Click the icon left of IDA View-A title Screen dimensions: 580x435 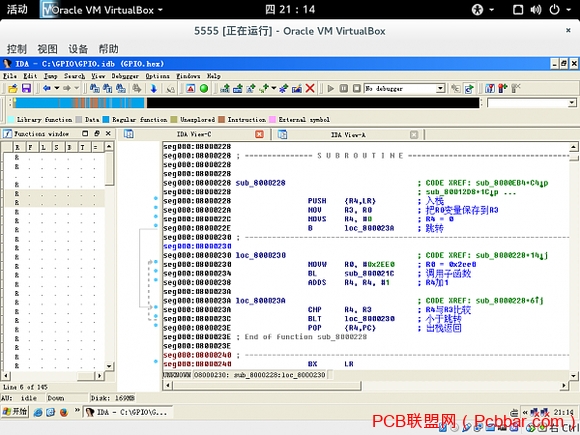[282, 134]
